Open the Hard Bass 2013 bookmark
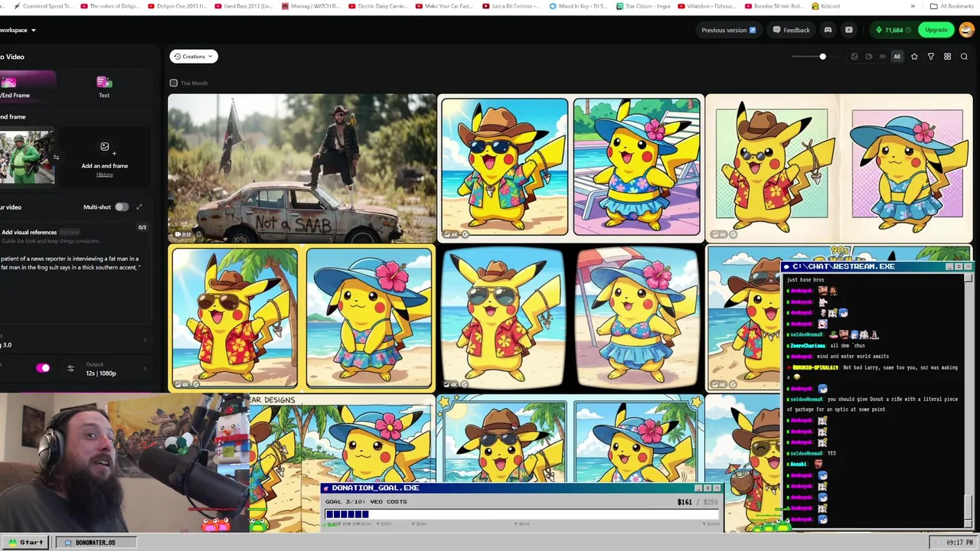Screen dimensions: 980x551 tap(243, 6)
